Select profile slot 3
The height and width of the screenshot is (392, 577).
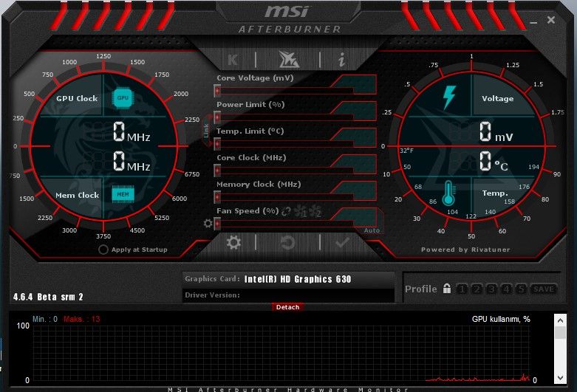(x=491, y=289)
